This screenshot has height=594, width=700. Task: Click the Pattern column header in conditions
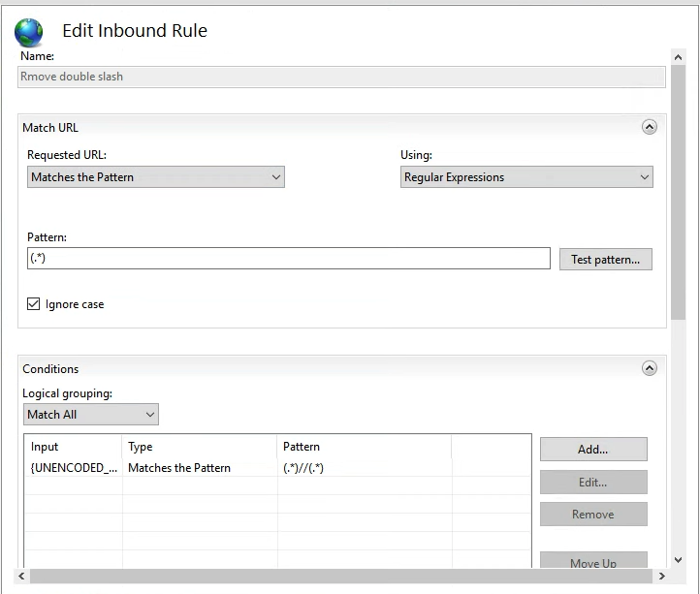point(365,447)
